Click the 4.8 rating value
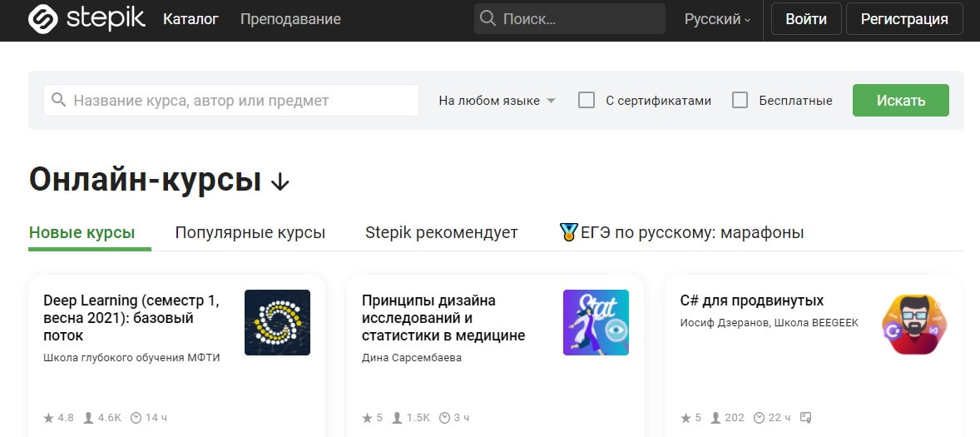This screenshot has height=437, width=980. click(x=66, y=418)
